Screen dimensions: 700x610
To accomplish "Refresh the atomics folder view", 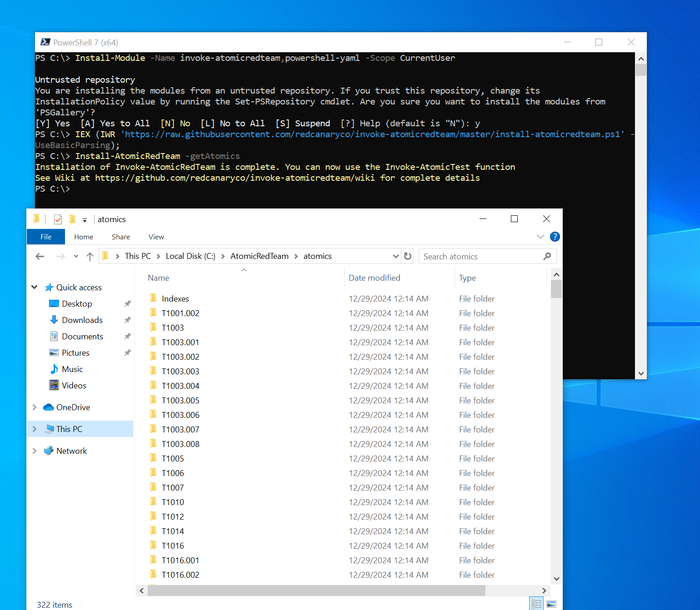I will click(x=408, y=257).
